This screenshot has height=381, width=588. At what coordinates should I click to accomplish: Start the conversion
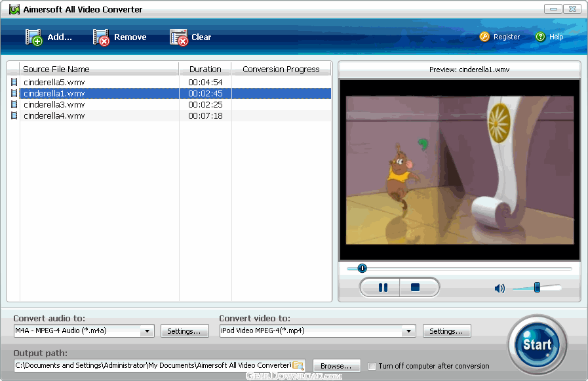[537, 345]
